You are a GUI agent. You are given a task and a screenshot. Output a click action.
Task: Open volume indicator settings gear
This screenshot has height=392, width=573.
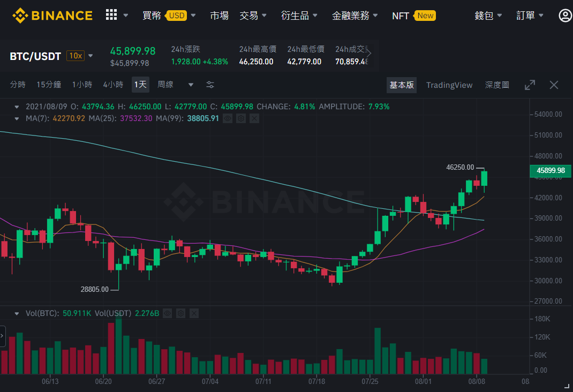pos(181,313)
